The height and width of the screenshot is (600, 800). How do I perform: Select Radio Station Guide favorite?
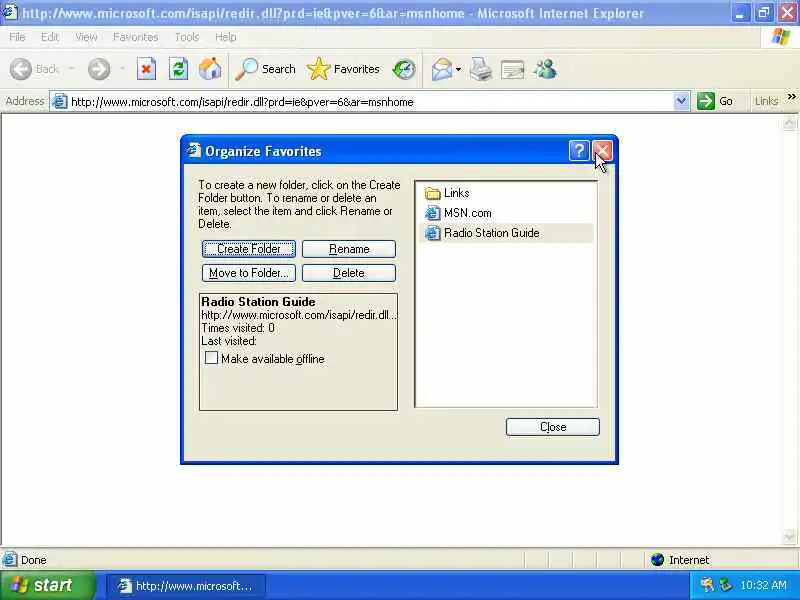(506, 233)
